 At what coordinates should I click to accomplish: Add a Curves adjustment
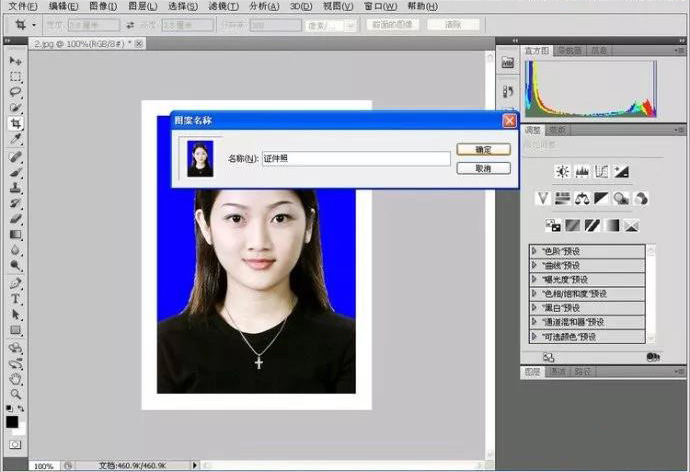point(601,171)
